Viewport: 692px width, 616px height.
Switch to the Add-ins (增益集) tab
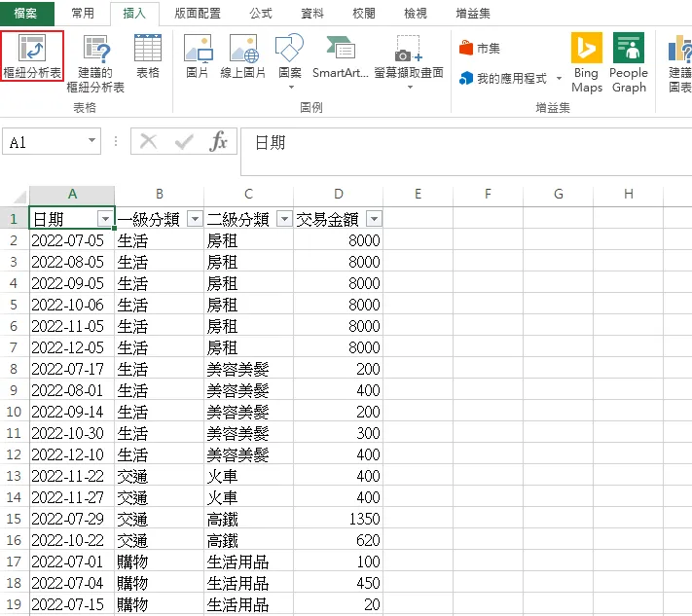[473, 14]
